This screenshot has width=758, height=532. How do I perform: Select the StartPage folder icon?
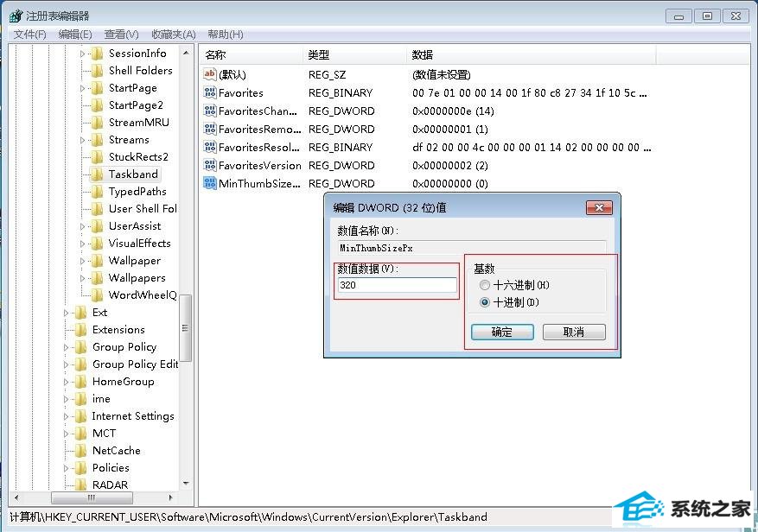(97, 88)
